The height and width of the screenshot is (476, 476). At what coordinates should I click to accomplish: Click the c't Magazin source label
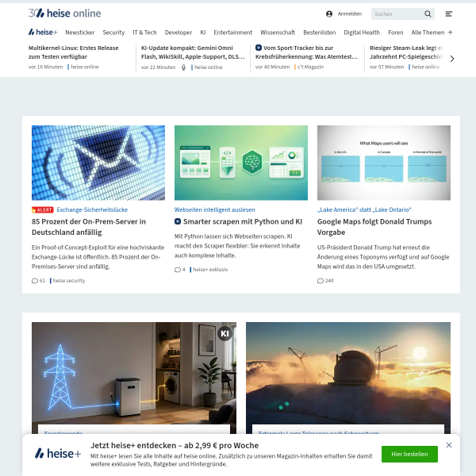click(x=310, y=67)
